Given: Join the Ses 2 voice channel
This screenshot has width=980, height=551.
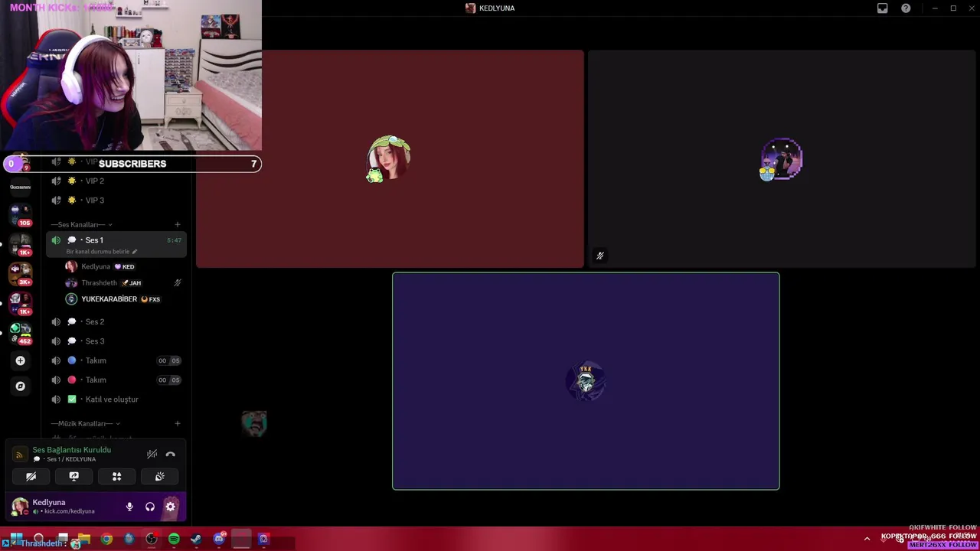Looking at the screenshot, I should (x=117, y=321).
